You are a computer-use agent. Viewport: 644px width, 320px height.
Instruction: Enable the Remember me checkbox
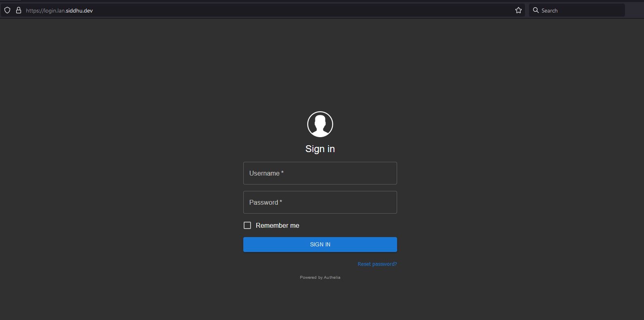[247, 225]
